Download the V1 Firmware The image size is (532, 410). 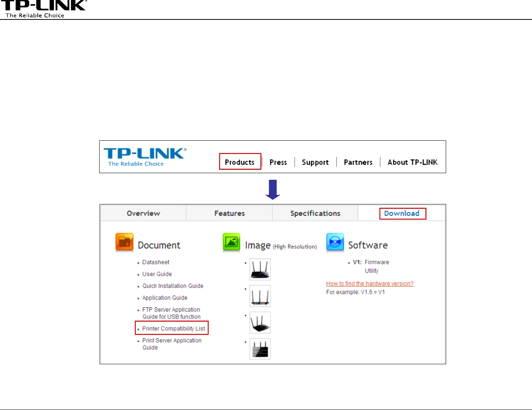click(x=377, y=262)
